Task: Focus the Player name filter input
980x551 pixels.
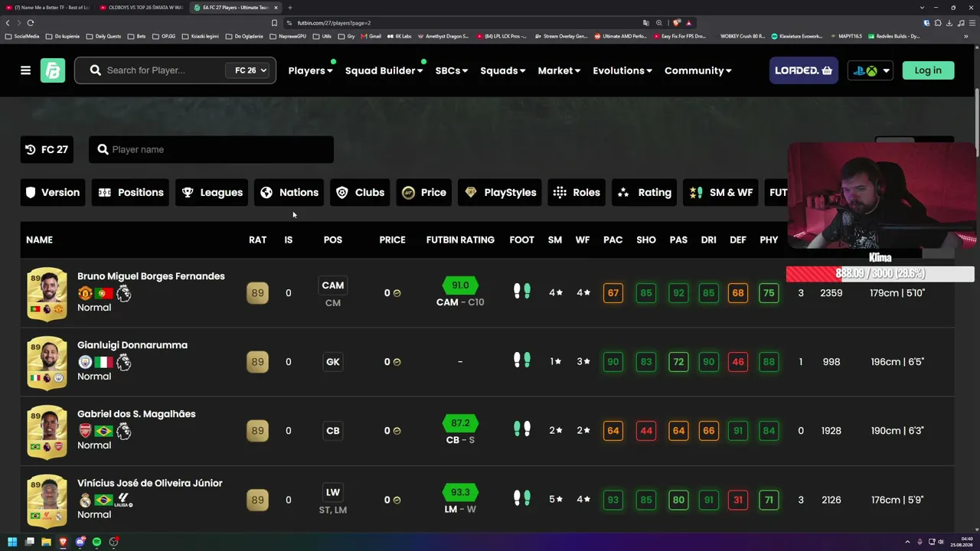Action: tap(211, 149)
